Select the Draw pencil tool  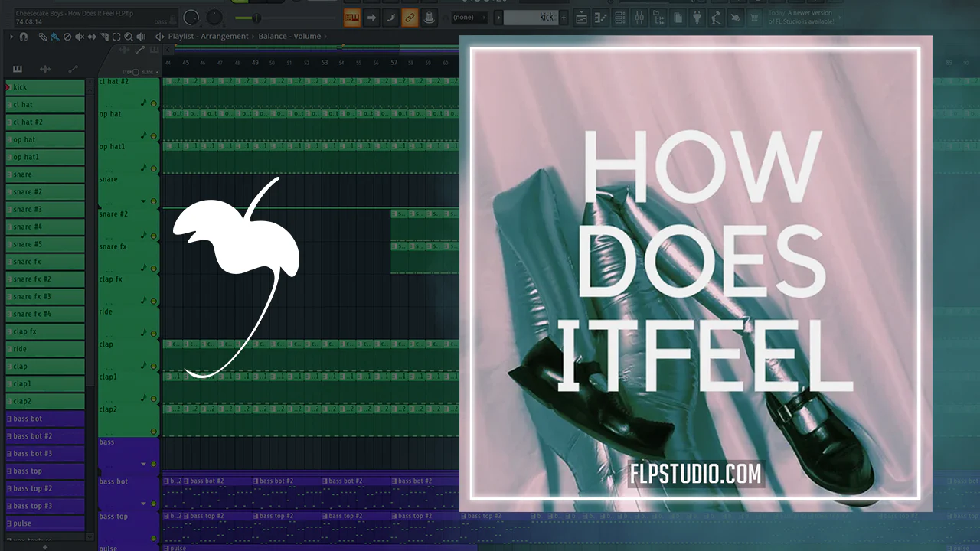(43, 36)
